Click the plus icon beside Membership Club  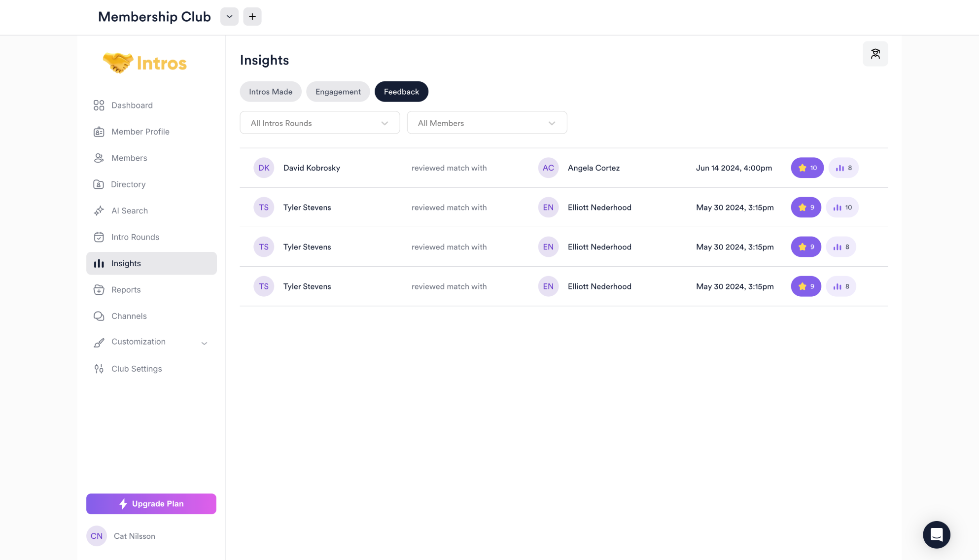click(x=252, y=17)
